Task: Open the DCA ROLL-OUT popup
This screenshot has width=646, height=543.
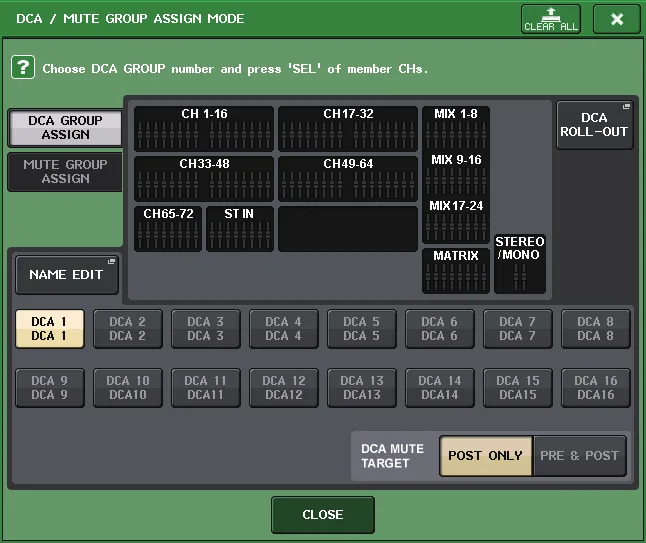Action: (594, 125)
